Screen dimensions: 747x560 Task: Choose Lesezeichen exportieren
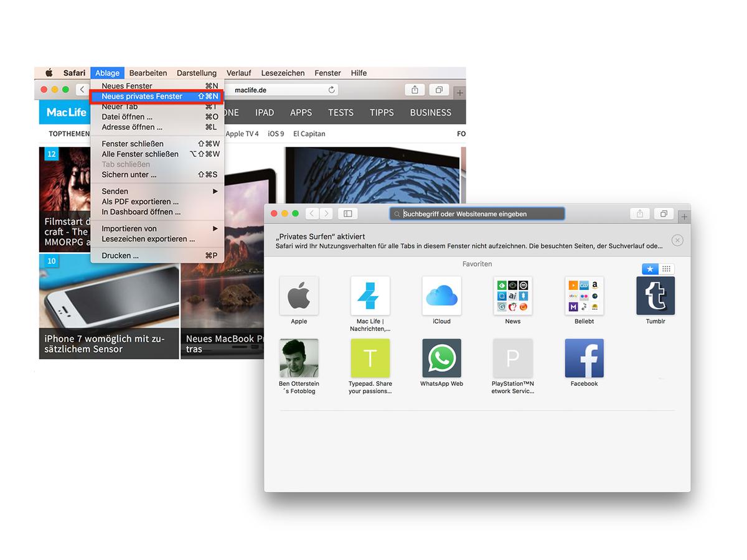(157, 239)
